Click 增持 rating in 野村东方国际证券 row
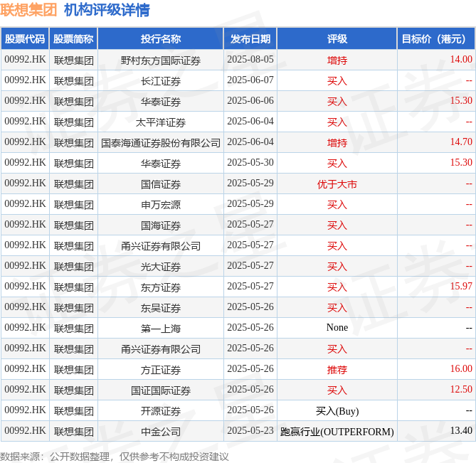 337,60
